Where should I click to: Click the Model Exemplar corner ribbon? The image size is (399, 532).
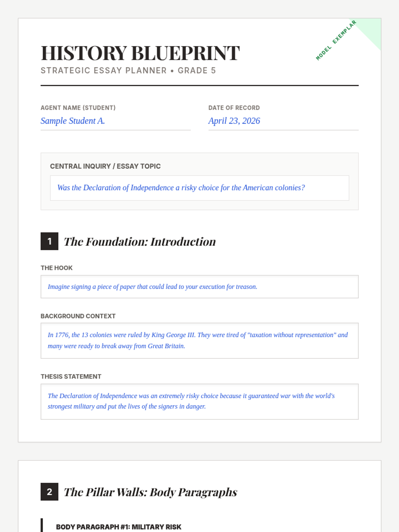336,40
